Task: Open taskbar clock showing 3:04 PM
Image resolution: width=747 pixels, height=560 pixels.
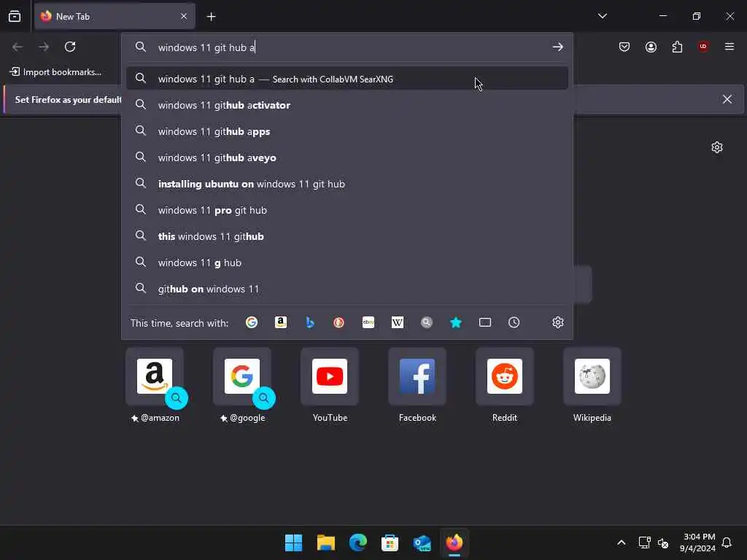Action: [698, 542]
